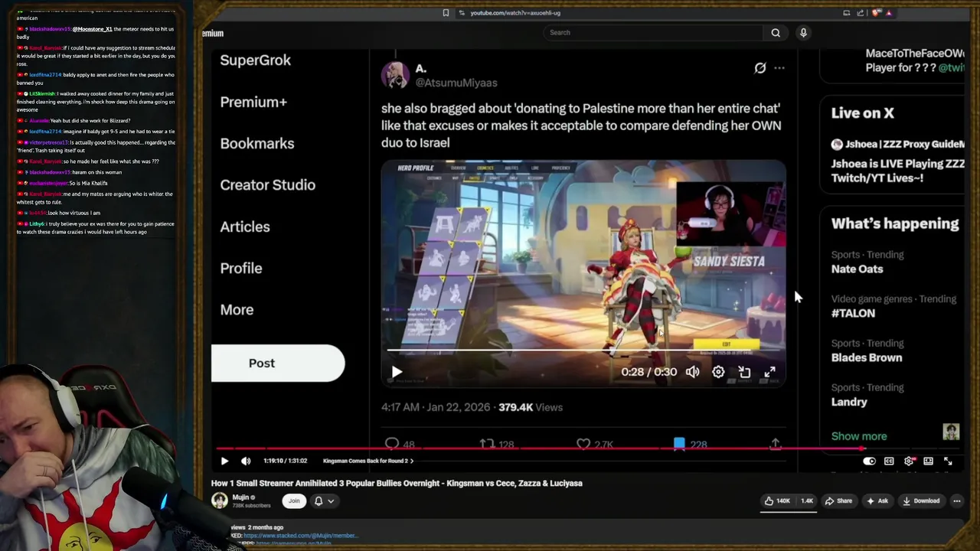Toggle YouTube autoplay switch
Viewport: 980px width, 551px height.
tap(869, 461)
